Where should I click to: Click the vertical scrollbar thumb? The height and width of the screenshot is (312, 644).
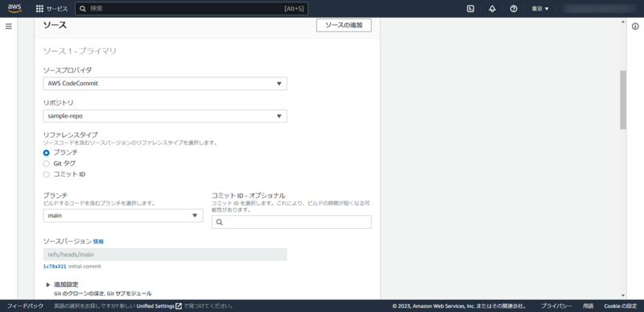click(623, 100)
